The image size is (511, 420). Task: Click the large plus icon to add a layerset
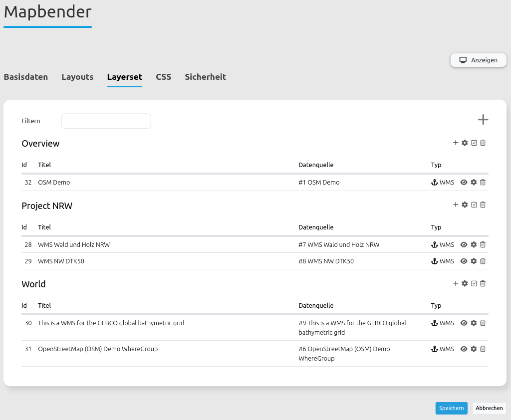coord(483,120)
